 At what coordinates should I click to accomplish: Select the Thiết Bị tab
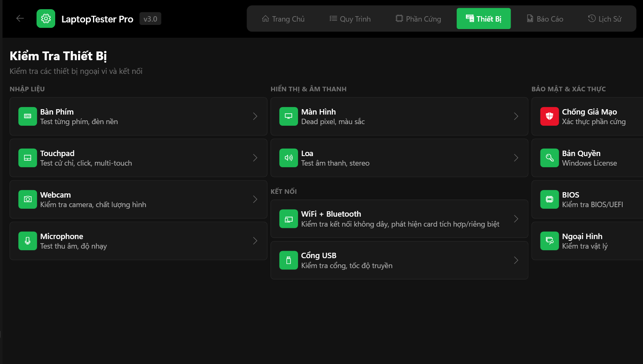click(484, 19)
